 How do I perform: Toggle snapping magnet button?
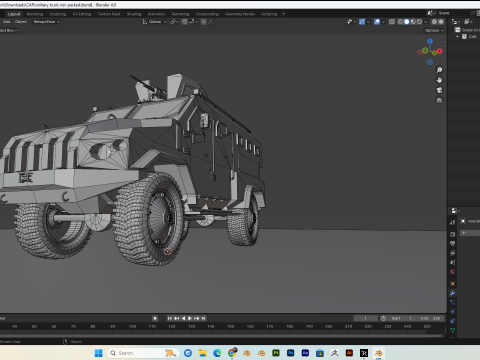click(185, 22)
